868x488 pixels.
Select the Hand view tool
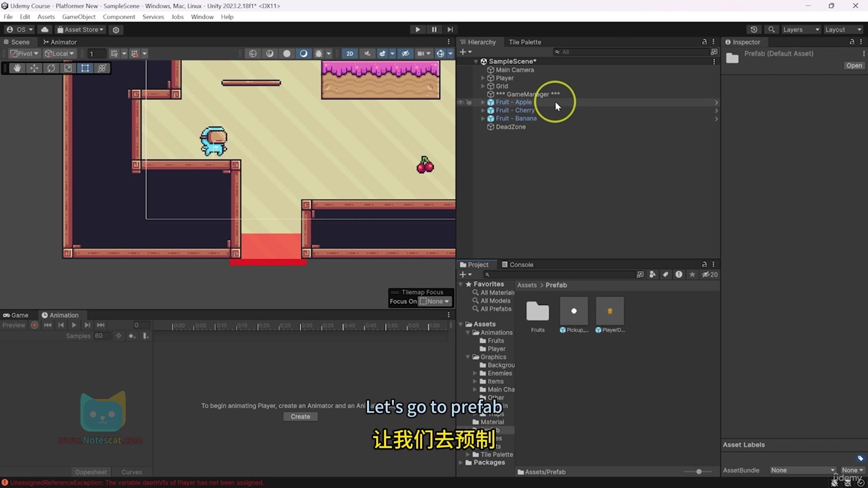click(x=17, y=68)
